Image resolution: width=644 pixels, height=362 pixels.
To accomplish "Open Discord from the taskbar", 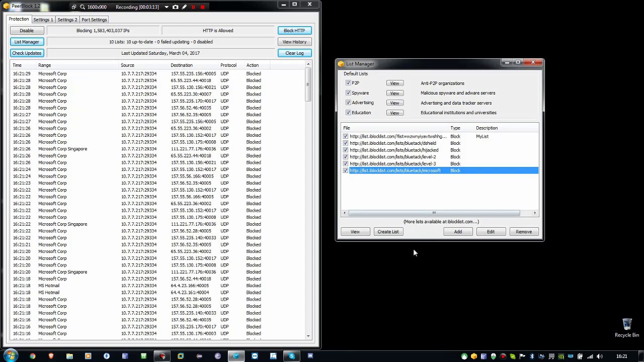I will coord(310,356).
